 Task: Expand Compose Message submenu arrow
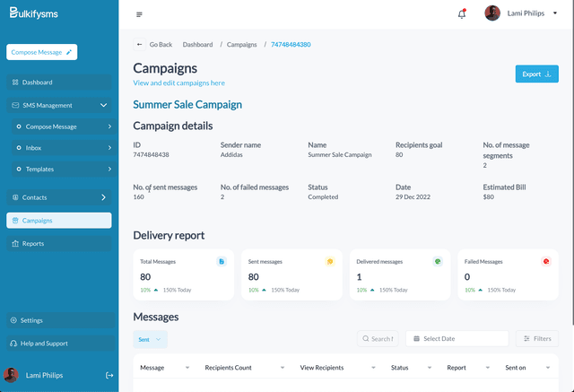coord(109,126)
